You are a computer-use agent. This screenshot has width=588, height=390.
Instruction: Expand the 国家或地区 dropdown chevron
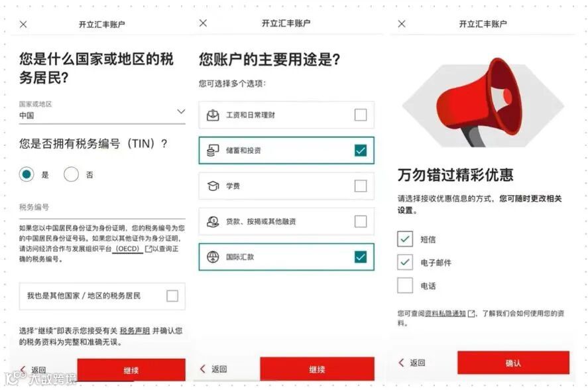pos(181,111)
